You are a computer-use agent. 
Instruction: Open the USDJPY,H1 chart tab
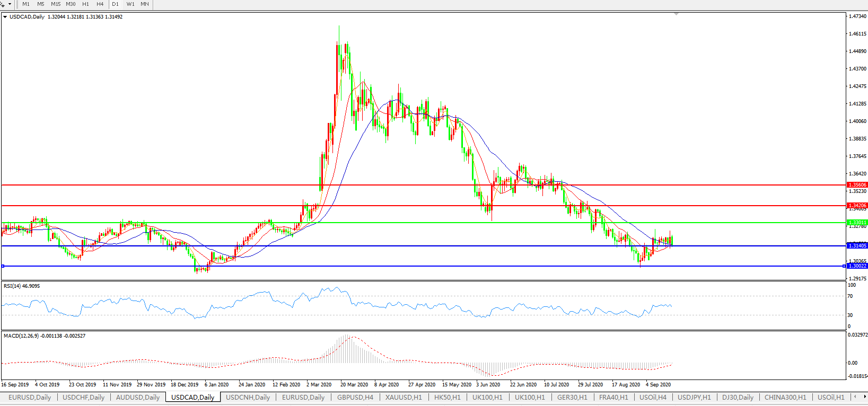click(x=694, y=397)
